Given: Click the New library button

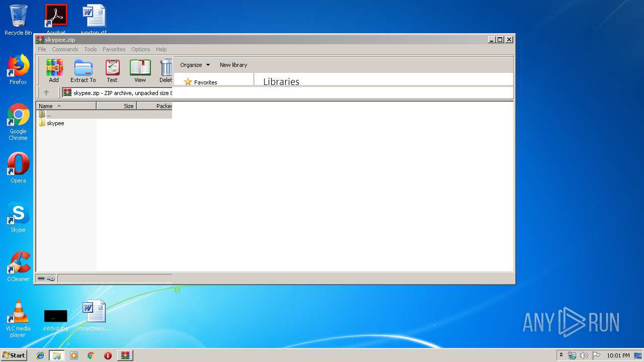Looking at the screenshot, I should (233, 65).
